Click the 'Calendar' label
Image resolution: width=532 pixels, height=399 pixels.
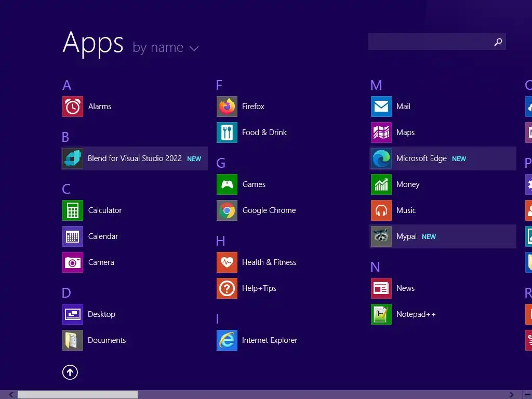(103, 236)
